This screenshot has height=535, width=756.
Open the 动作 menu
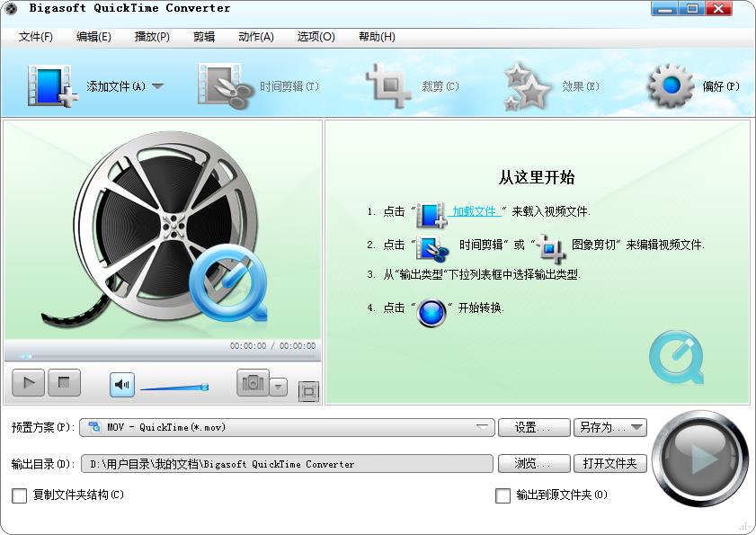[x=255, y=37]
